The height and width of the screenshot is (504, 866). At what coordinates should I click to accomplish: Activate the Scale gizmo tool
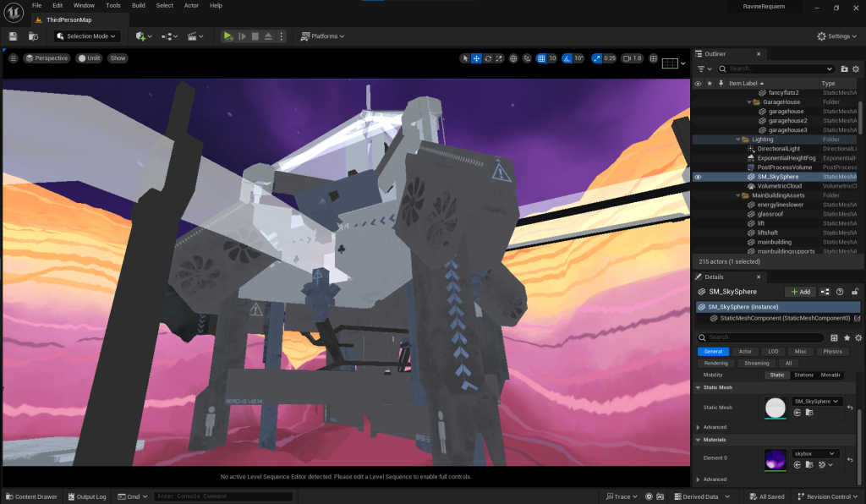[499, 58]
